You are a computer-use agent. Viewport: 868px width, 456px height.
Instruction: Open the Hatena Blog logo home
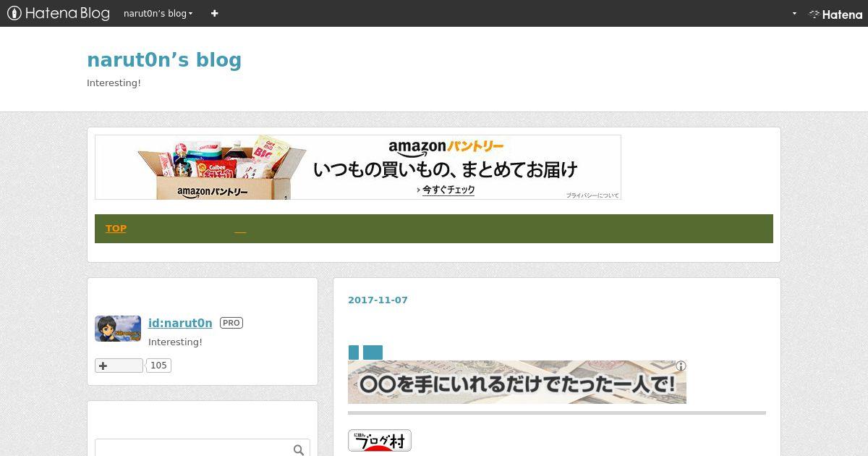coord(59,13)
